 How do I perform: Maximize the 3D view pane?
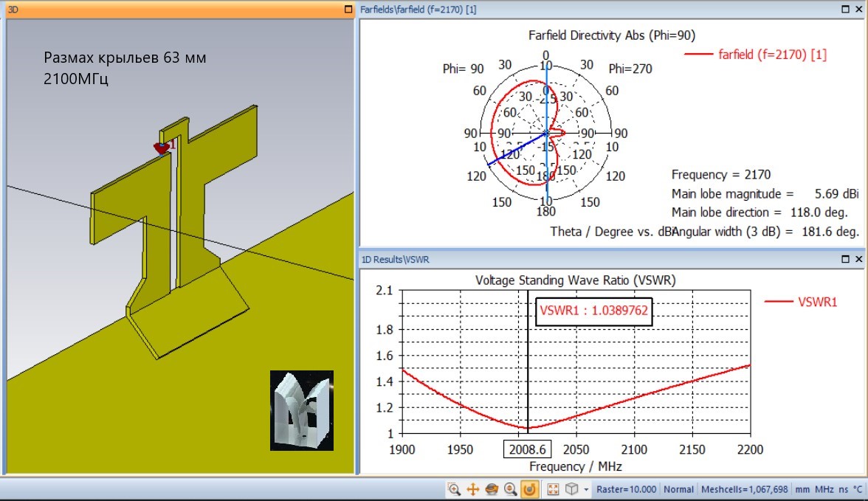(x=348, y=10)
